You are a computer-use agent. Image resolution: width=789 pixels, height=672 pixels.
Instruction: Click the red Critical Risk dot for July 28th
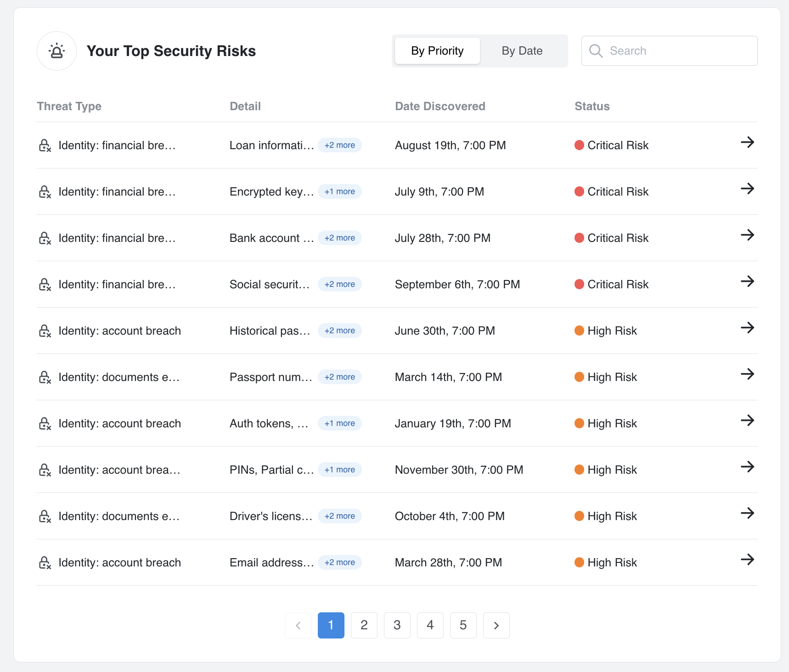[x=579, y=238]
